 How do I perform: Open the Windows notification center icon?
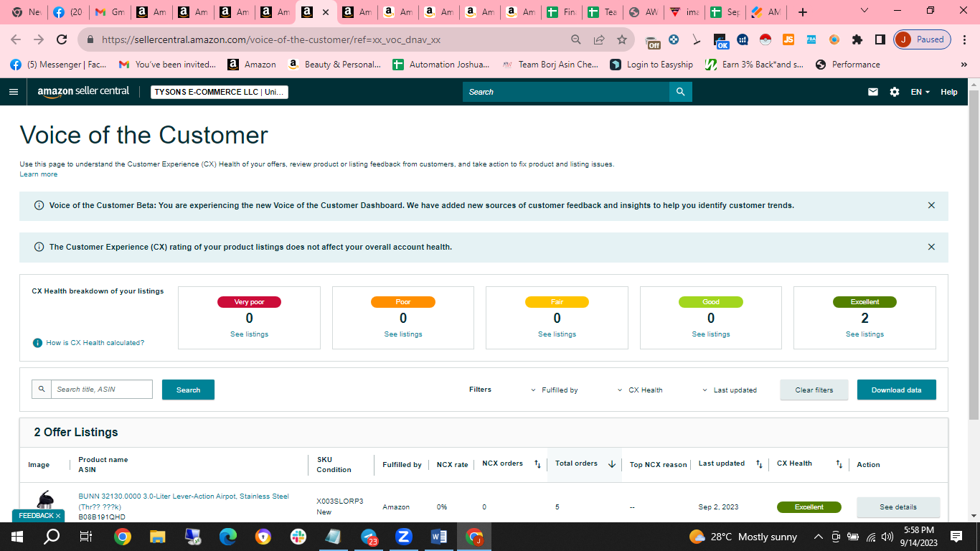coord(956,537)
